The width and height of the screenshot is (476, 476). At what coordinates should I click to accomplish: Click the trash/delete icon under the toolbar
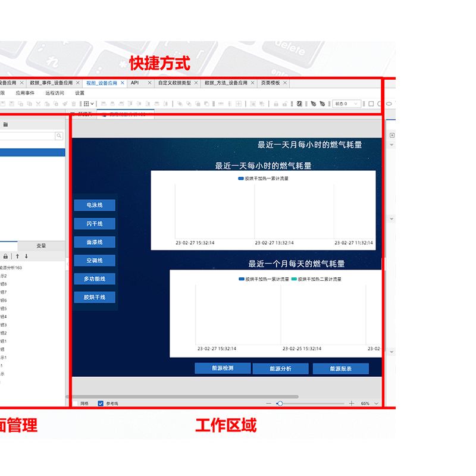73,104
